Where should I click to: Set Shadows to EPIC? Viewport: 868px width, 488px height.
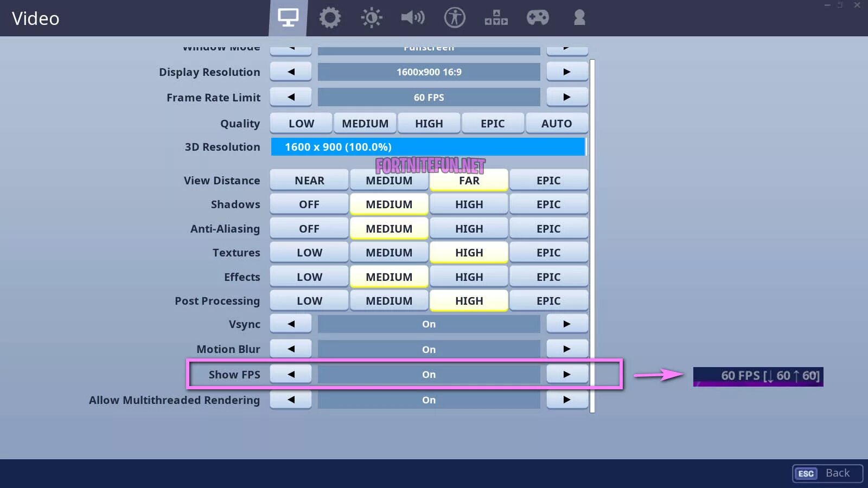coord(548,204)
